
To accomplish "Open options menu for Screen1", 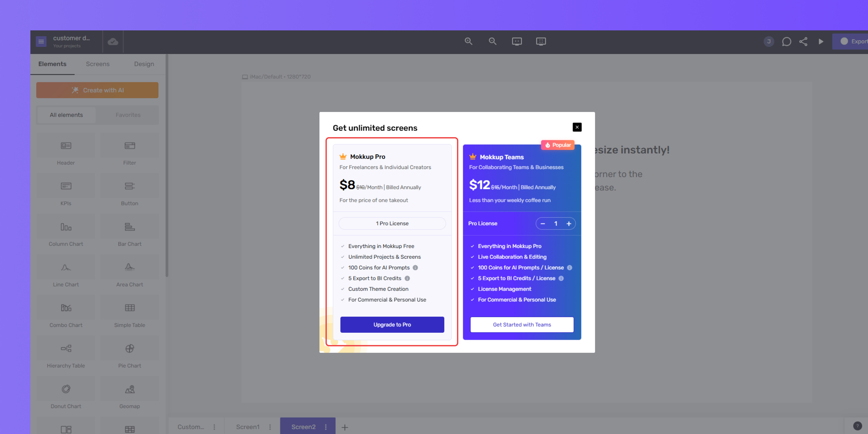I will [x=270, y=427].
